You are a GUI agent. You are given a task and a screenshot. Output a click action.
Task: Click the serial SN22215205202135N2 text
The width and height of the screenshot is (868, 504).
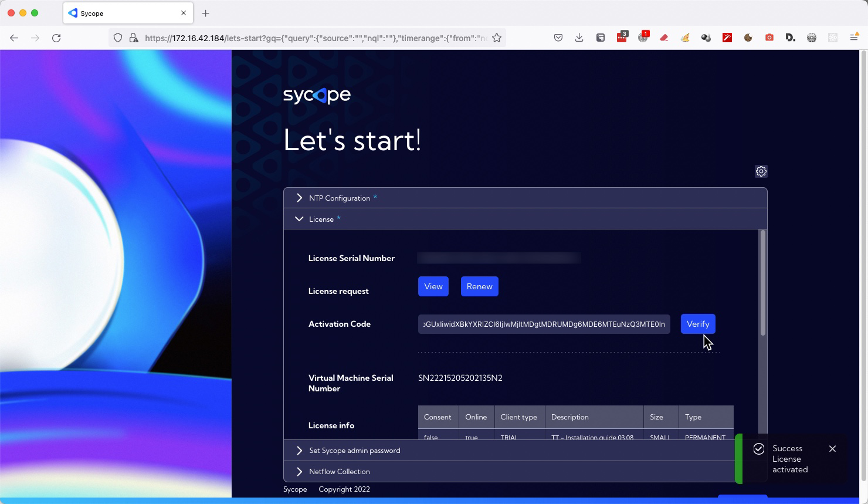pyautogui.click(x=460, y=378)
